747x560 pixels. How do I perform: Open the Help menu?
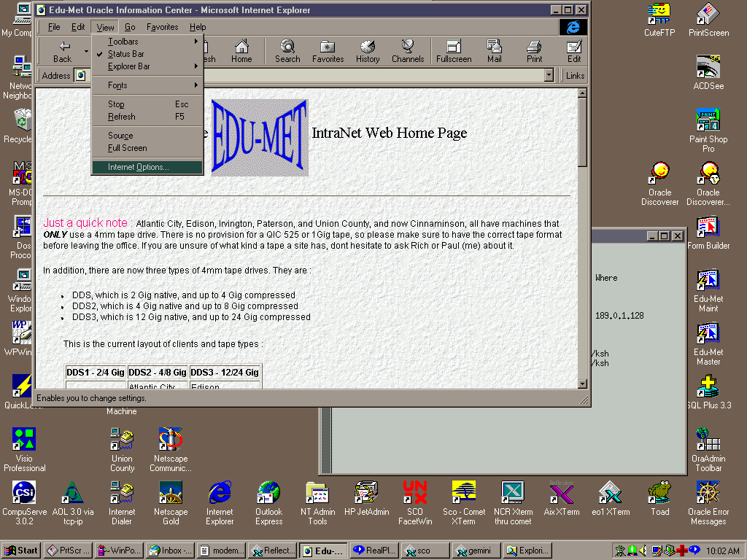click(198, 27)
